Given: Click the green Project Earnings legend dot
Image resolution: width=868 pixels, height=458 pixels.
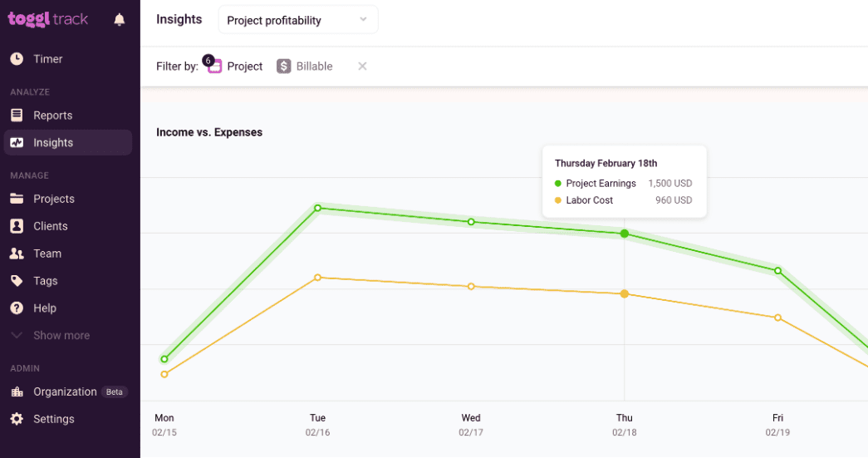Looking at the screenshot, I should click(557, 184).
